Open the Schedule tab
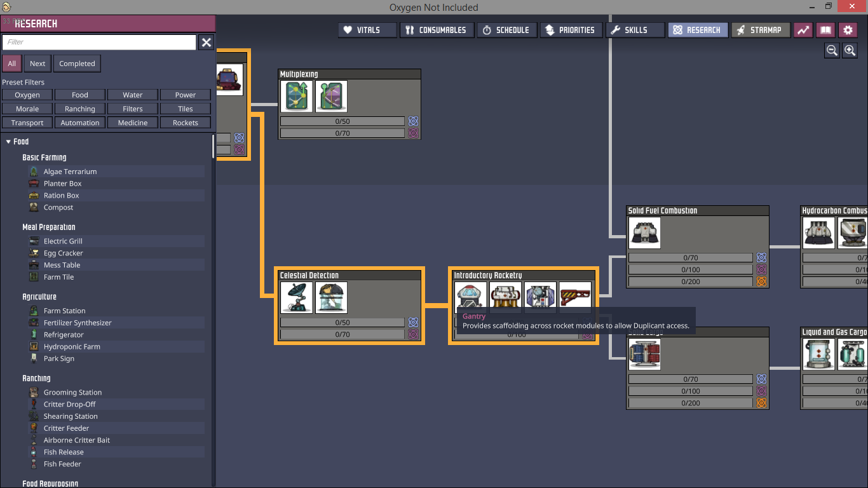The width and height of the screenshot is (868, 488). point(507,30)
